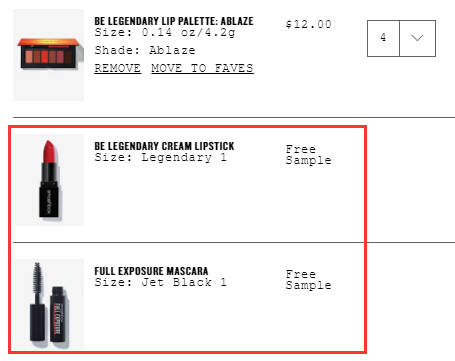Click the Size: Jet Black 1 text
This screenshot has width=455, height=361.
(x=161, y=282)
